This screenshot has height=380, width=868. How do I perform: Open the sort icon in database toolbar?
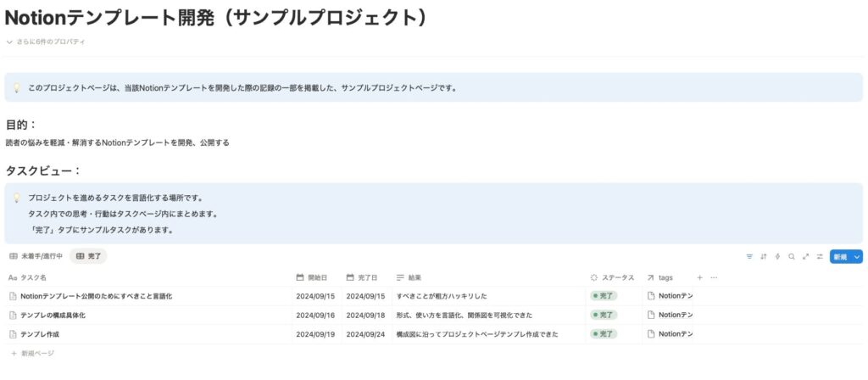tap(764, 256)
